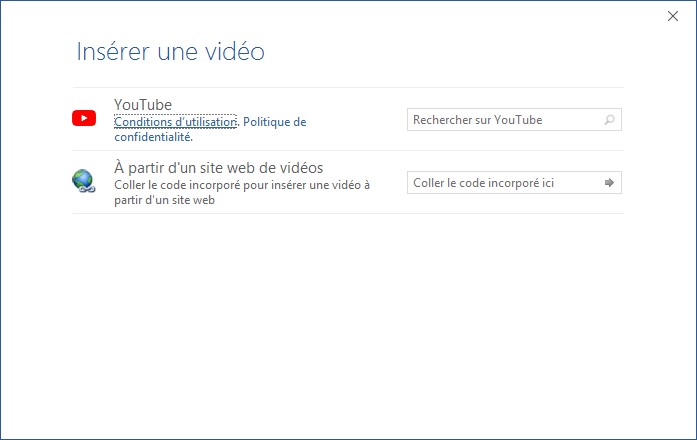Click the Insérer une vidéo title
This screenshot has width=697, height=440.
pos(171,51)
